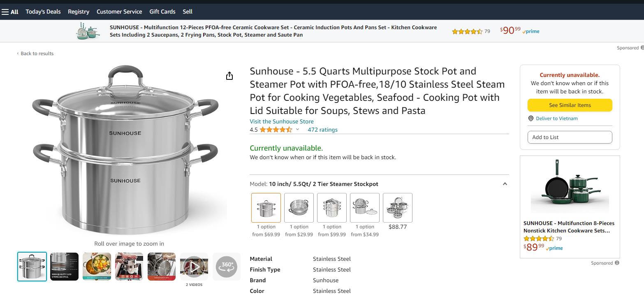The width and height of the screenshot is (644, 295).
Task: Open the Add to List dropdown
Action: point(570,137)
